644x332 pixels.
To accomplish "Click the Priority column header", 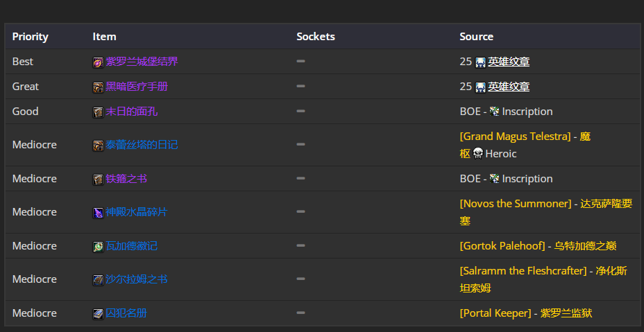I will [x=31, y=37].
